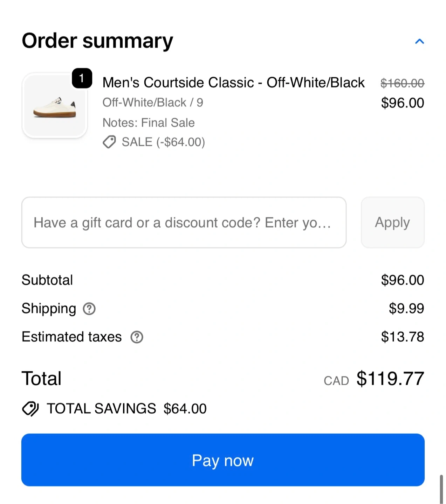The image size is (446, 504).
Task: Click the SALE price tag icon
Action: [109, 142]
